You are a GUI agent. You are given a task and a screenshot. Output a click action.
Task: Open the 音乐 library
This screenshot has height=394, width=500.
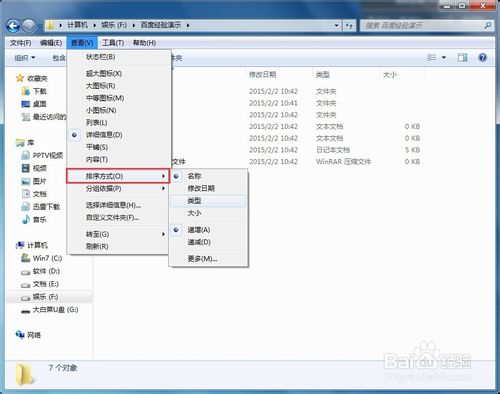point(34,220)
